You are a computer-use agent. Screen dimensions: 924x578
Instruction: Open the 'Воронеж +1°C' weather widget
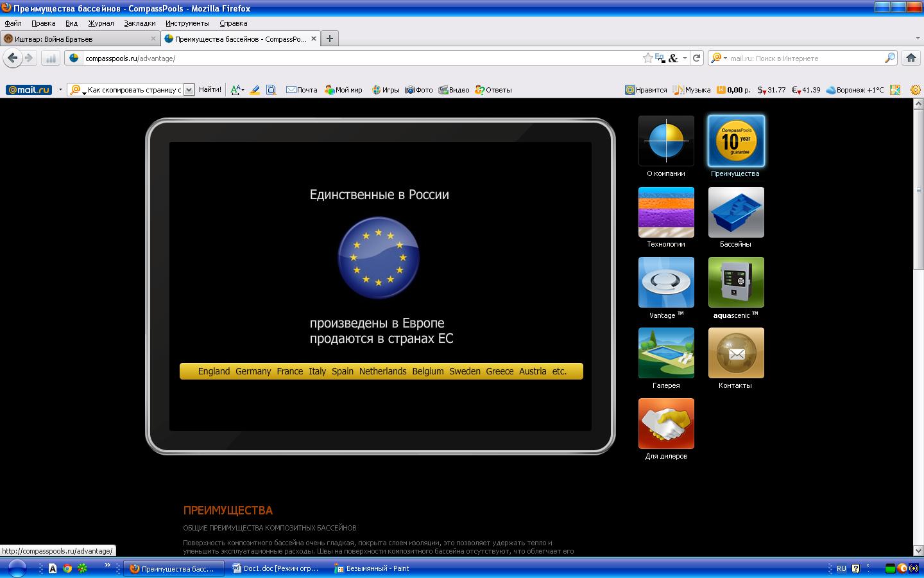(x=855, y=90)
